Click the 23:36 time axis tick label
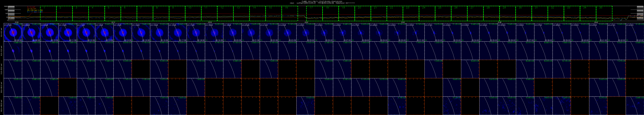 coord(499,22)
